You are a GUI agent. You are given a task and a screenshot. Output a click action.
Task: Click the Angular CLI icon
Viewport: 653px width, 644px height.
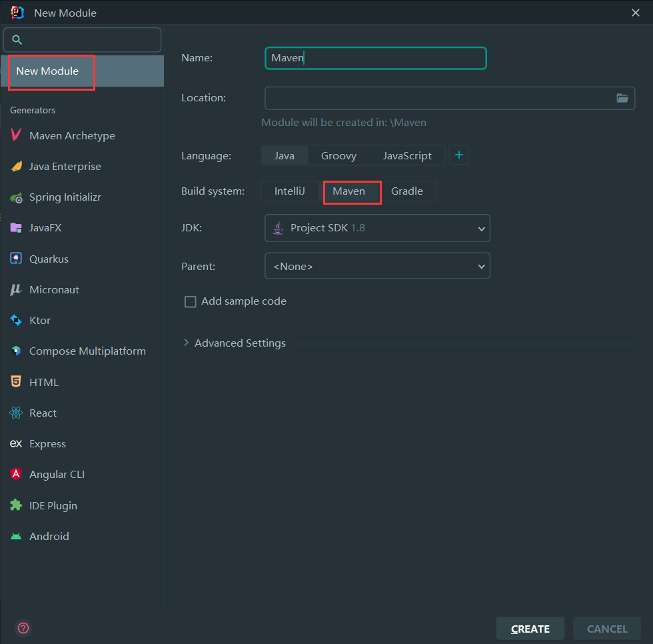(x=16, y=475)
